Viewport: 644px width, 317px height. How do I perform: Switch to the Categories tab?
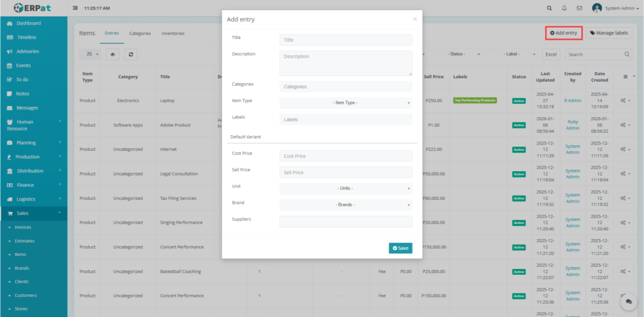[x=140, y=33]
